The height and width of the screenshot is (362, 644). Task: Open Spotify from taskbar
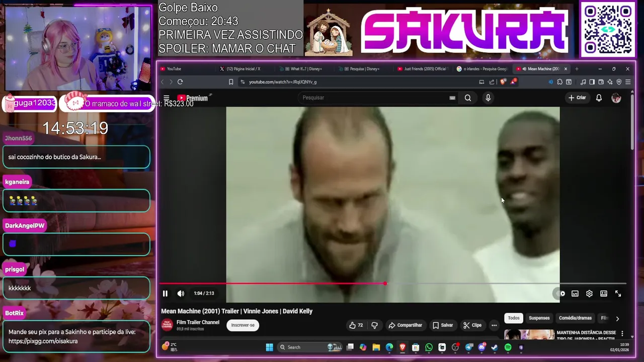(x=508, y=347)
